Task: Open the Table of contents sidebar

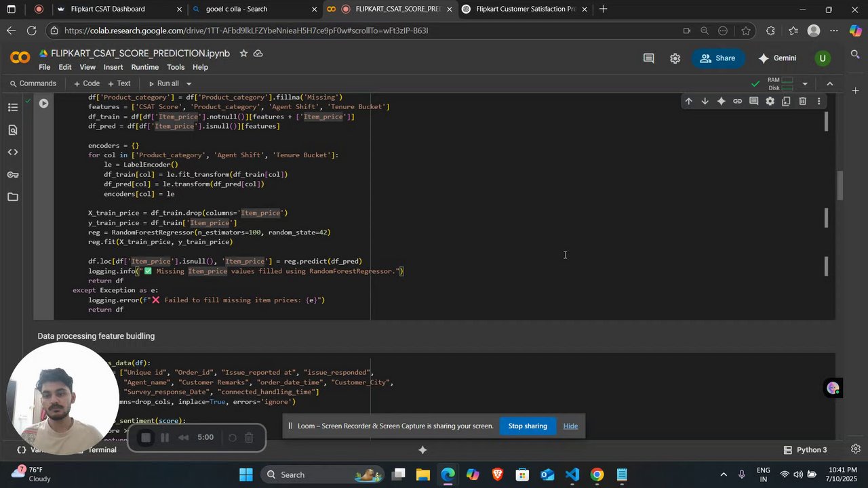Action: coord(13,108)
